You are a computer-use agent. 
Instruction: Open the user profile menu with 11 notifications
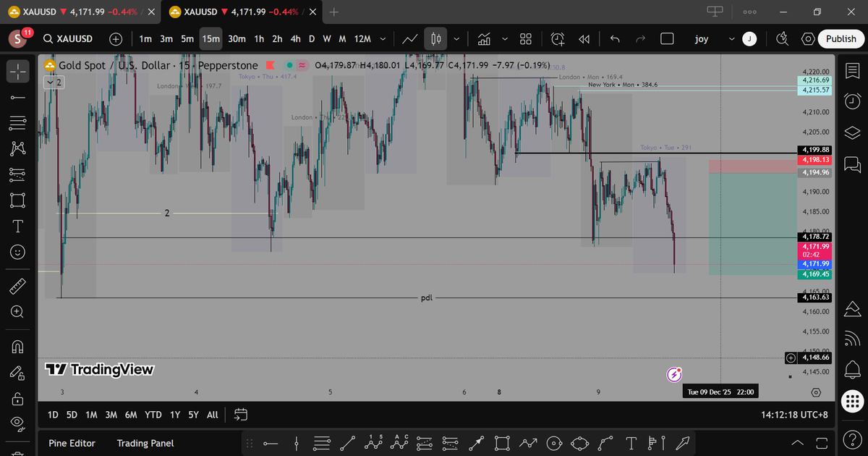click(19, 39)
